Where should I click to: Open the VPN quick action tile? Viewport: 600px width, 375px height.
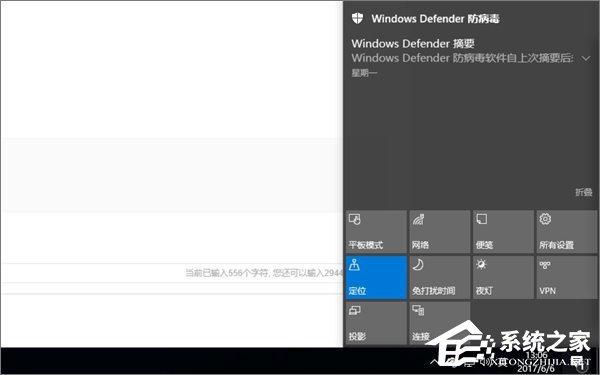(567, 277)
